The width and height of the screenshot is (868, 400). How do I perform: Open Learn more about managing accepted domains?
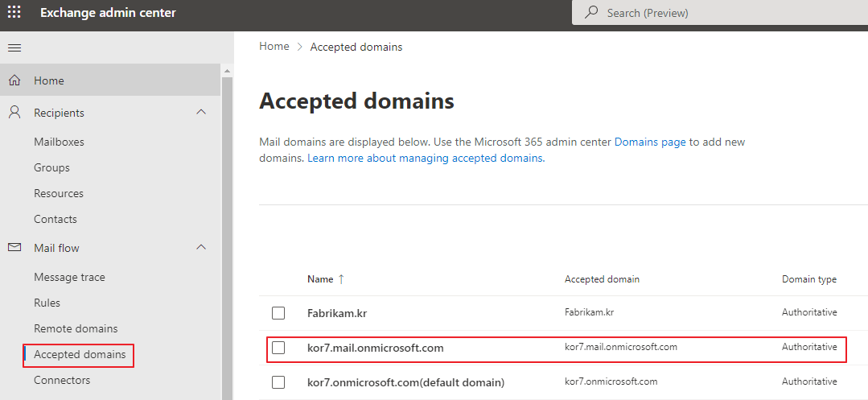tap(426, 158)
